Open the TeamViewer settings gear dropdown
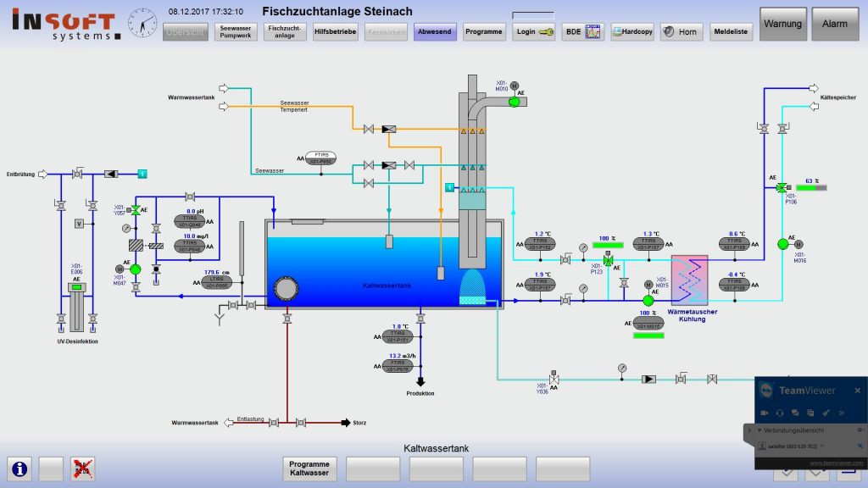The image size is (868, 488). click(859, 431)
